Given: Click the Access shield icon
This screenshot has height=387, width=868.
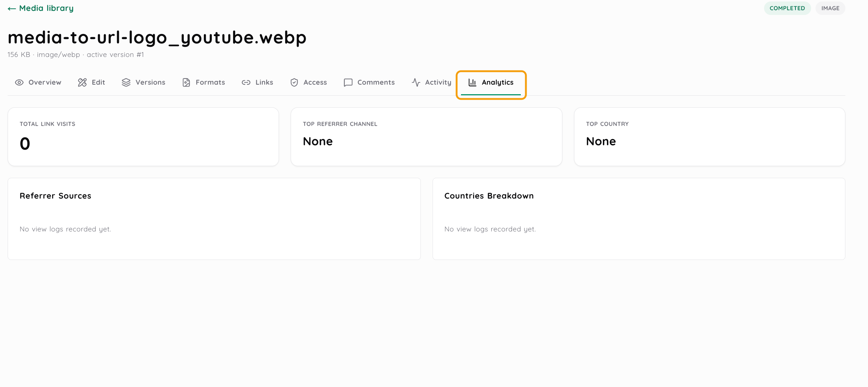Looking at the screenshot, I should [294, 83].
